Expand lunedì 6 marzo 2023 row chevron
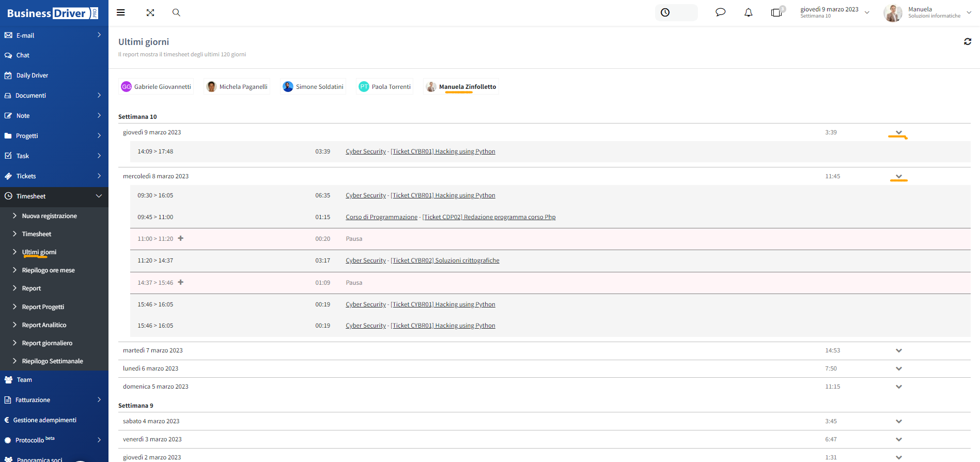This screenshot has height=462, width=980. [x=899, y=368]
